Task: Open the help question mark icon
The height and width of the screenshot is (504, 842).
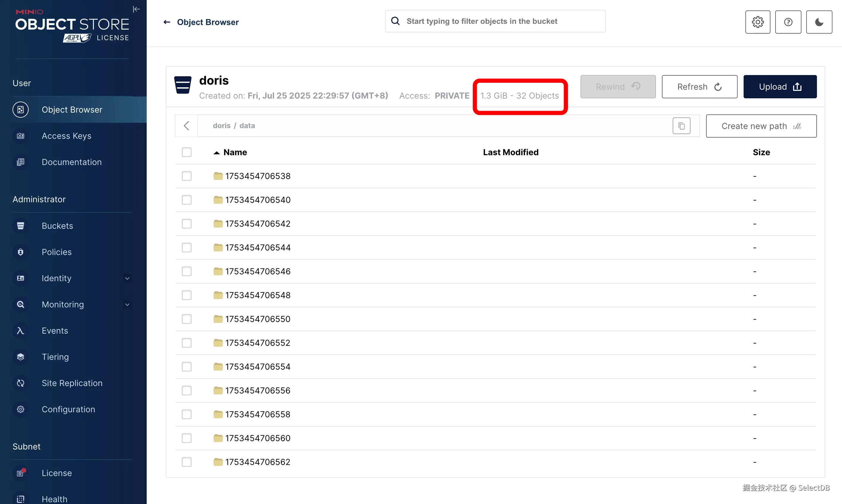Action: click(x=788, y=22)
